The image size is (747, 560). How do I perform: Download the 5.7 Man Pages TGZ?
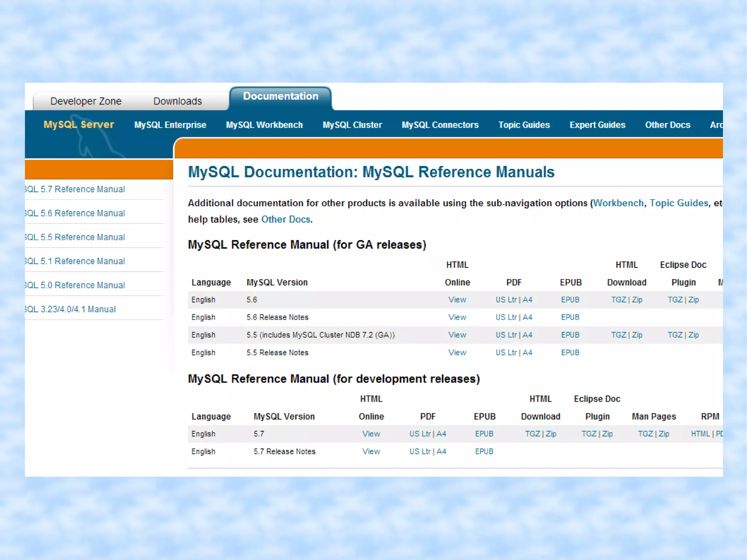point(645,434)
